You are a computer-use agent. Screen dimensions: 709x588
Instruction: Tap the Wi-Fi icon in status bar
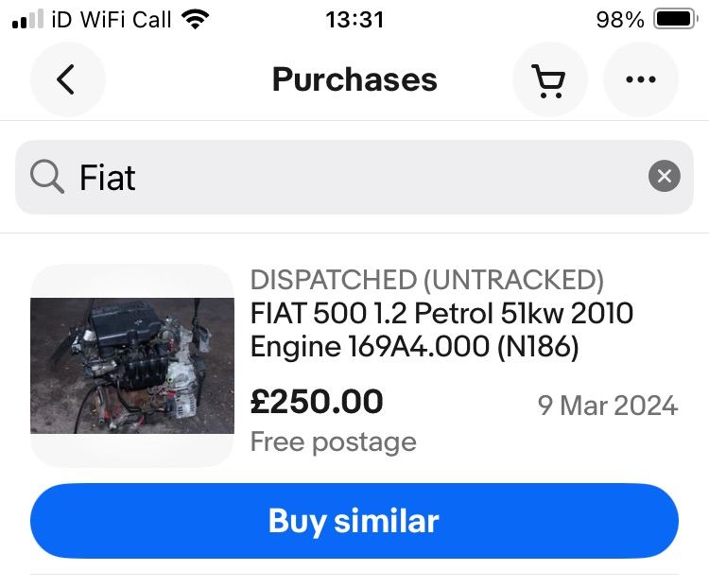pyautogui.click(x=196, y=20)
